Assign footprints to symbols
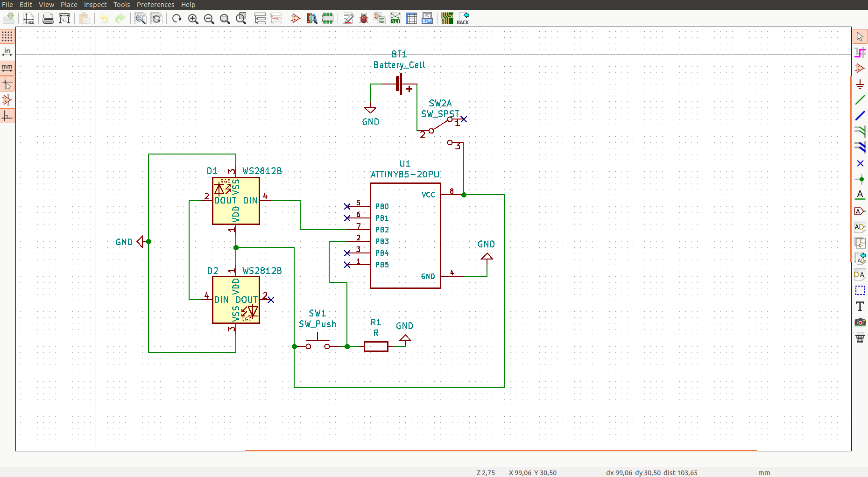 coord(380,18)
